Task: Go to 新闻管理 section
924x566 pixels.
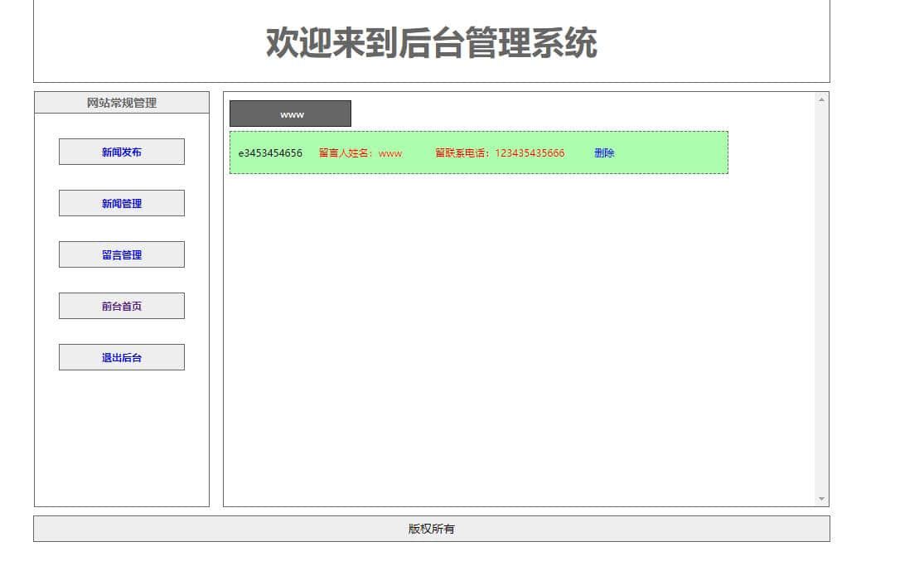Action: [x=122, y=203]
